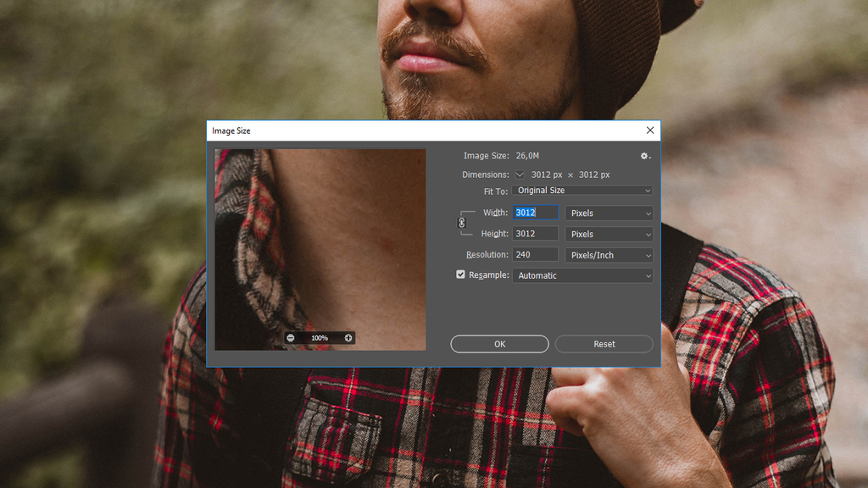868x488 pixels.
Task: Open the Fit To preset dropdown
Action: pos(582,191)
